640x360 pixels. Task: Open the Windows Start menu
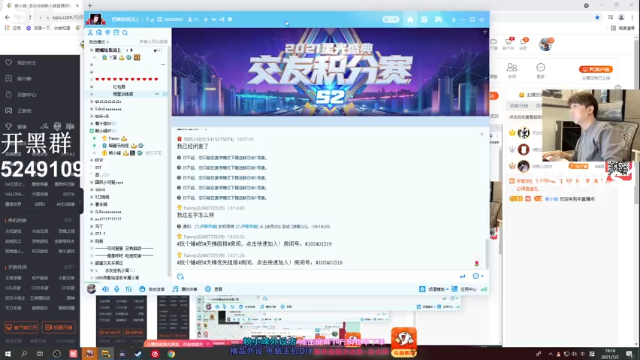pos(8,353)
